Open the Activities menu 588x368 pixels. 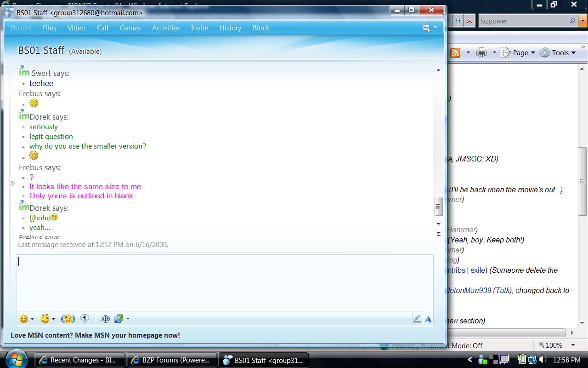pyautogui.click(x=166, y=28)
